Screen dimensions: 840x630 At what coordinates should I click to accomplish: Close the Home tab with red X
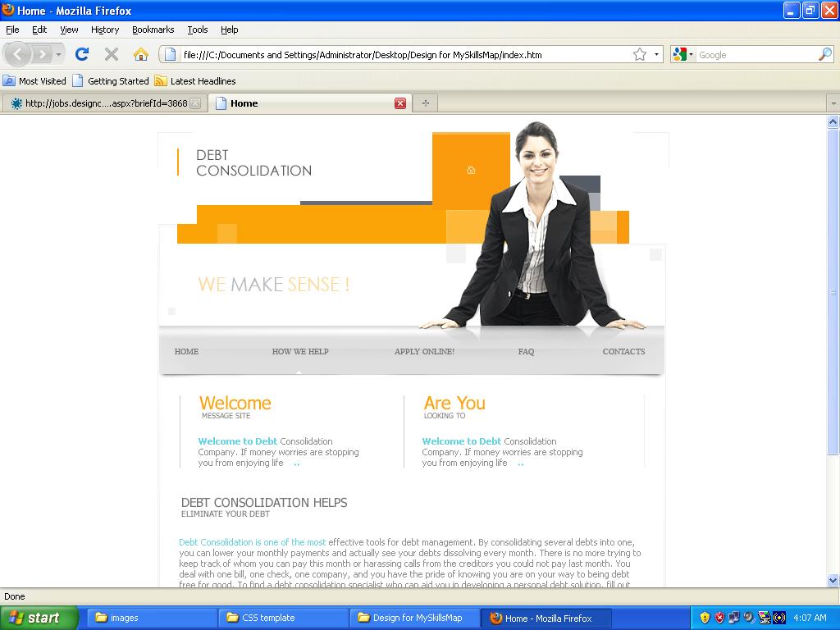tap(400, 103)
